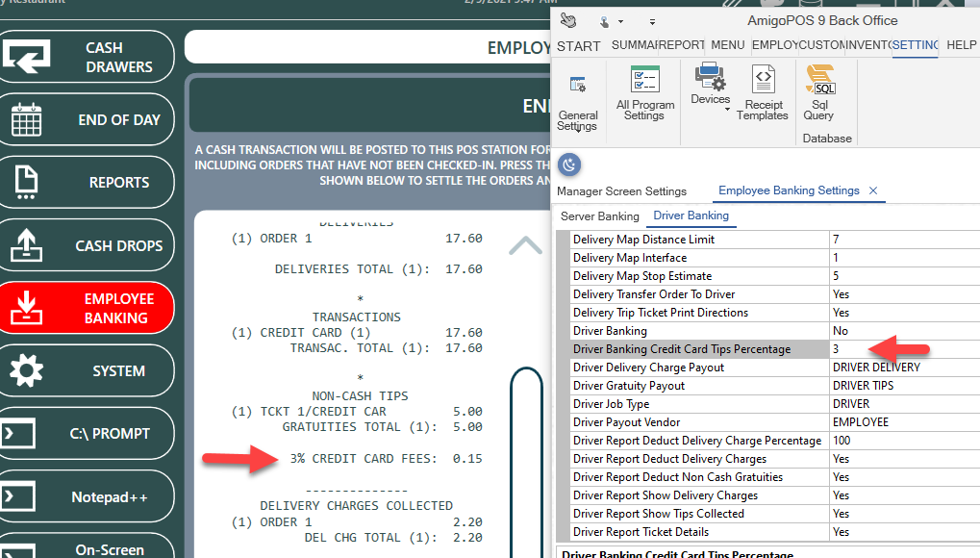Expand the Devices dropdown
Image resolution: width=980 pixels, height=558 pixels.
pos(727,110)
